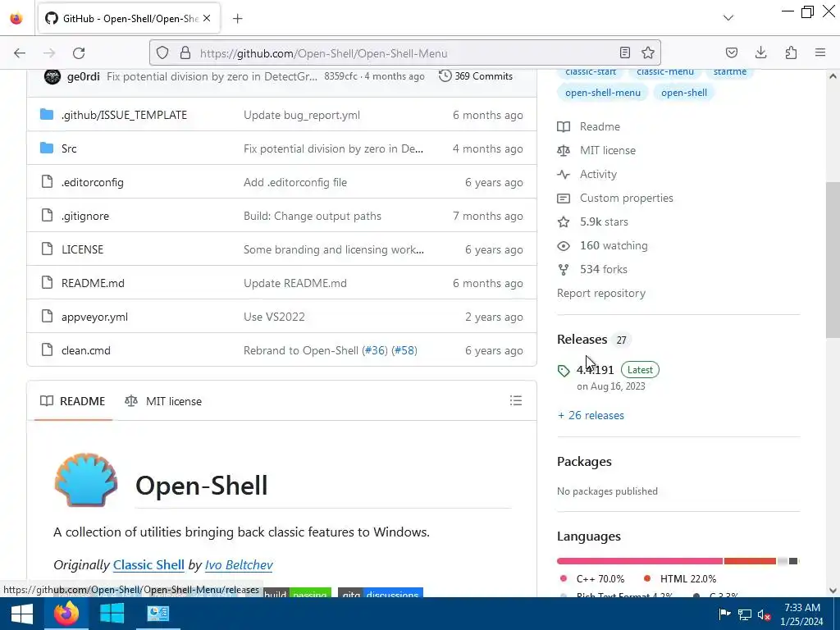Open the README outline list icon
The image size is (840, 630).
click(x=516, y=400)
